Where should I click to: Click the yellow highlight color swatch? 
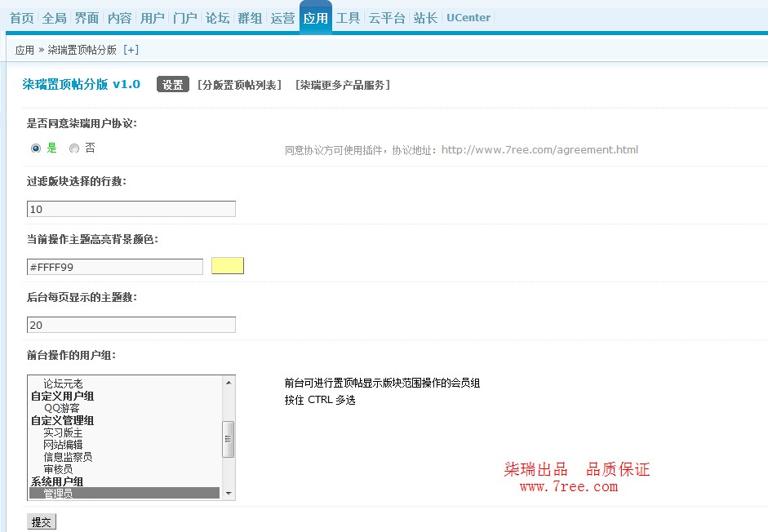click(x=228, y=266)
